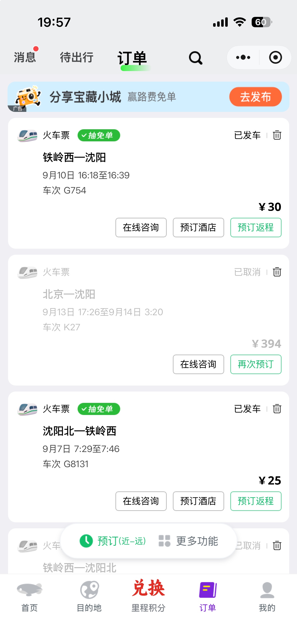
Task: Click 去发布 on the banner
Action: tap(255, 97)
